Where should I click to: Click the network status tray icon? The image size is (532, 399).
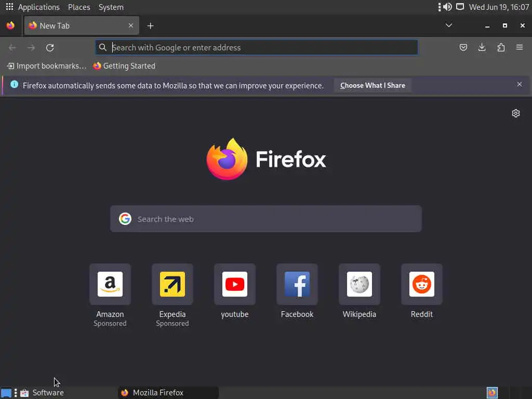click(x=460, y=7)
